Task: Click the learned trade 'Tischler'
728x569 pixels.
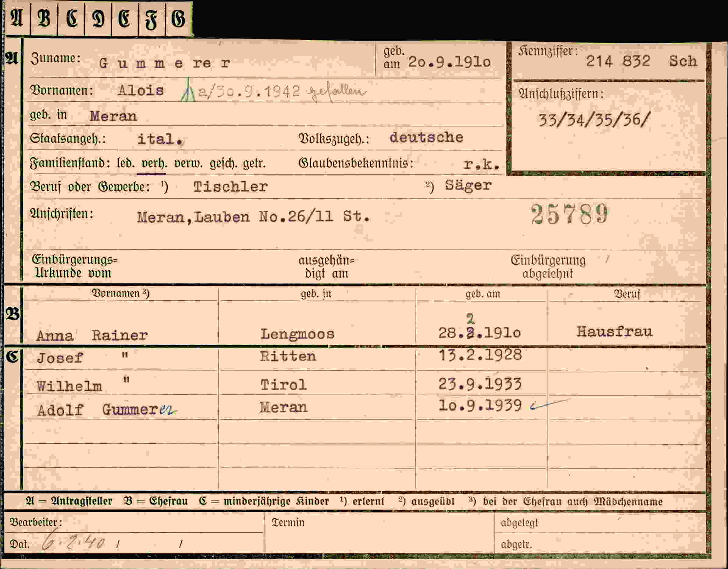Action: 230,187
